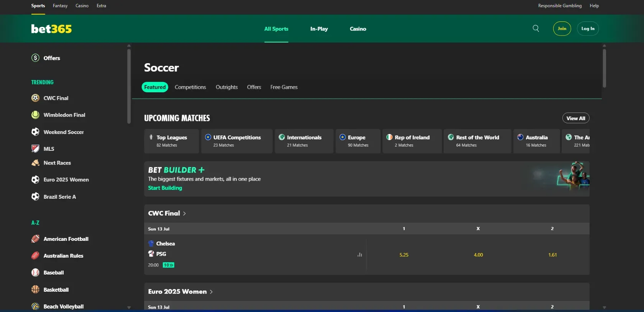The width and height of the screenshot is (644, 312).
Task: Open Extra in the top bar
Action: tap(101, 6)
